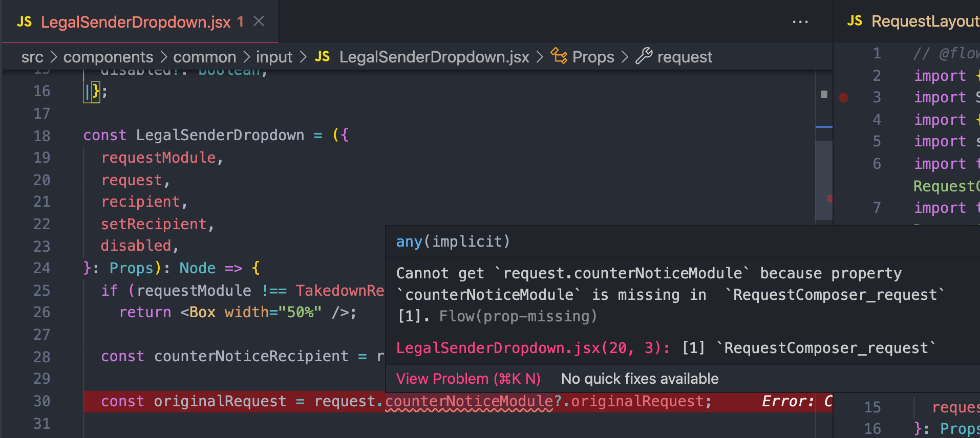Click the red error marker in the overview ruler

click(829, 199)
